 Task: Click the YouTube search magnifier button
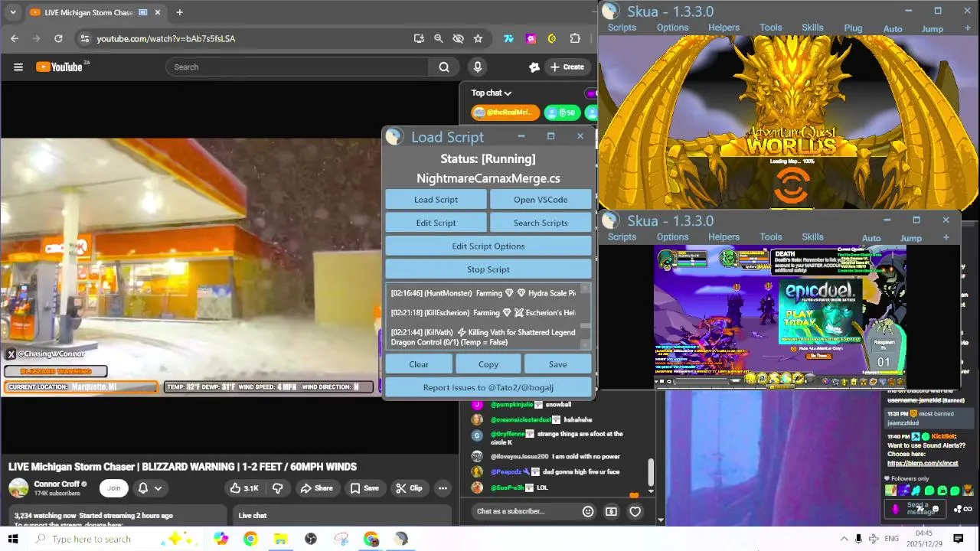point(444,67)
